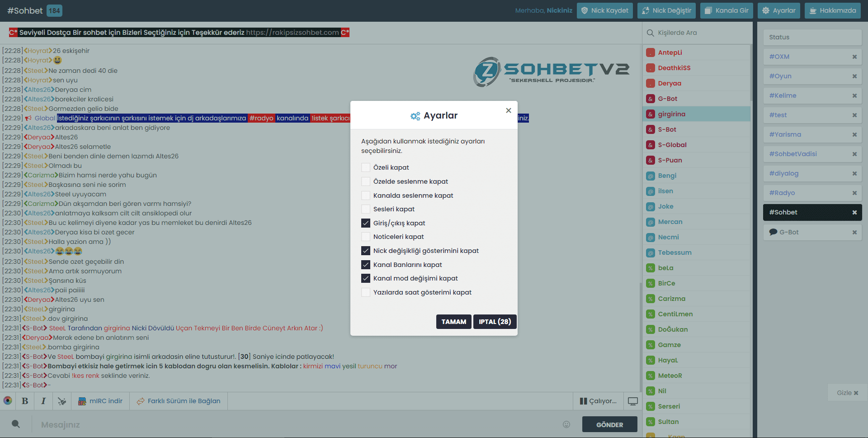868x438 pixels.
Task: Click the 184 user count badge
Action: (x=54, y=10)
